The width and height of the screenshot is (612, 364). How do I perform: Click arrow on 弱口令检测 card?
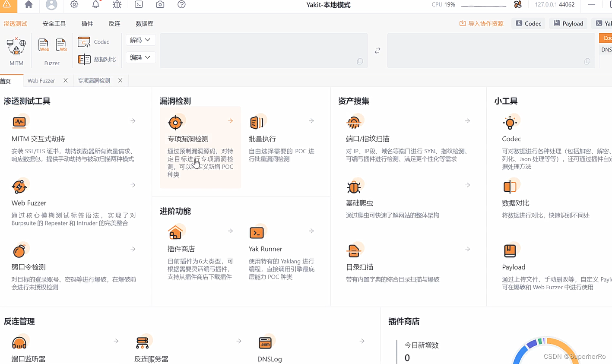[x=133, y=249]
